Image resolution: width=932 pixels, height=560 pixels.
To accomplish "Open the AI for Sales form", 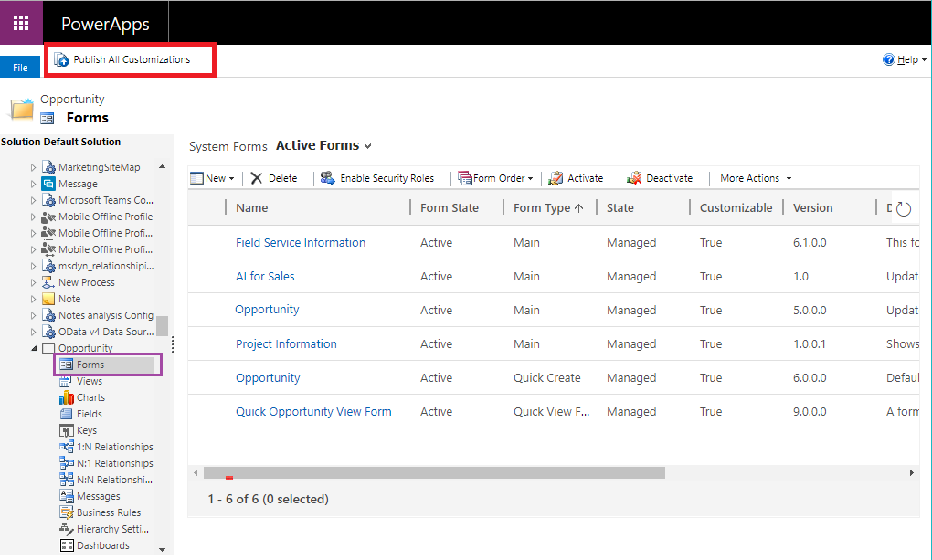I will (x=265, y=277).
